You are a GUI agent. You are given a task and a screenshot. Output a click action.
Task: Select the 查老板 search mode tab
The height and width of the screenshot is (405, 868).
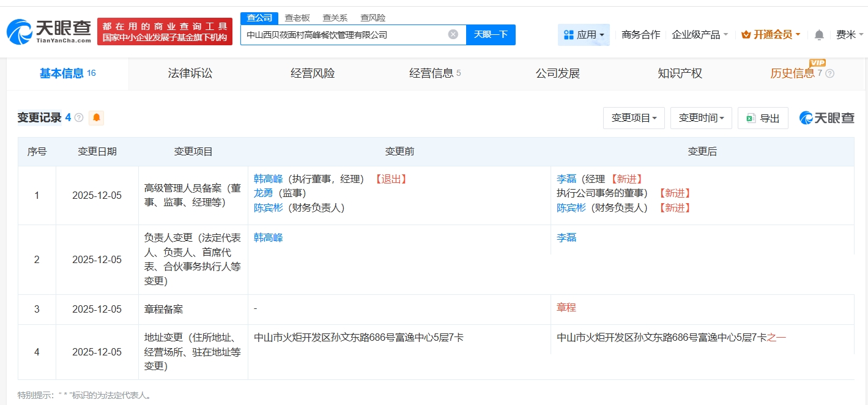(x=297, y=18)
